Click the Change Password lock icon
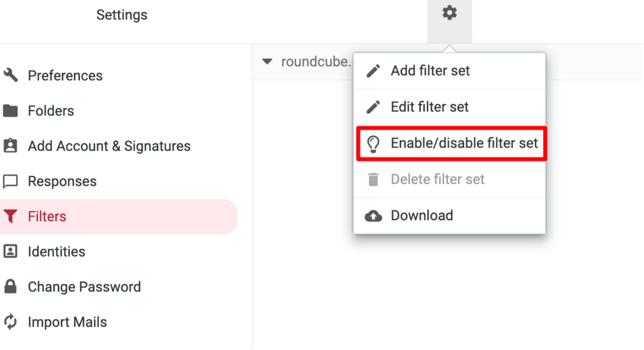 click(x=10, y=287)
